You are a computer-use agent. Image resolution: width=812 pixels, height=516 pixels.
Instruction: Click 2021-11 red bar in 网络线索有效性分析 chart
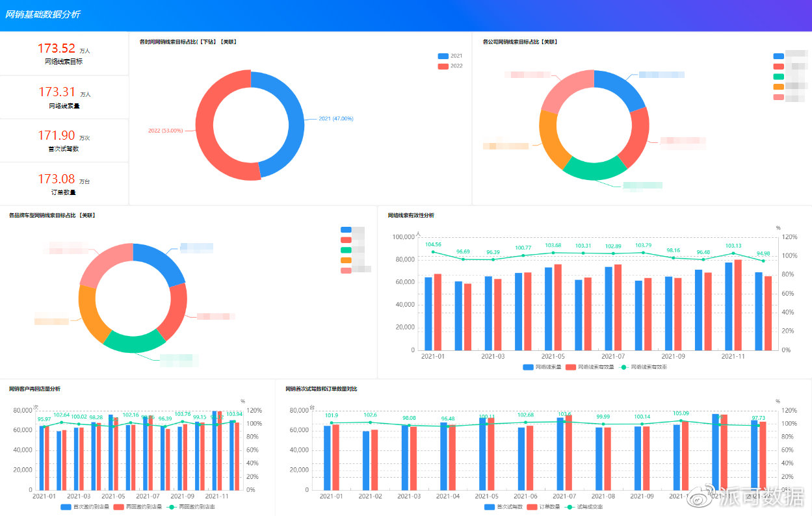click(x=738, y=305)
